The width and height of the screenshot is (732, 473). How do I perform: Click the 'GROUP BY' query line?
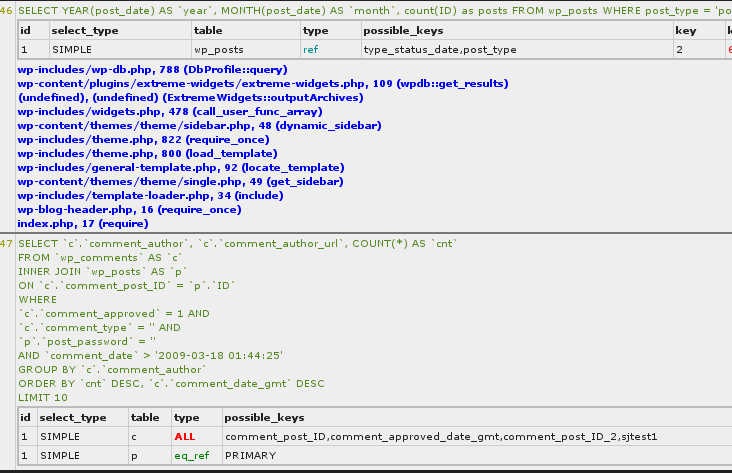click(x=113, y=369)
